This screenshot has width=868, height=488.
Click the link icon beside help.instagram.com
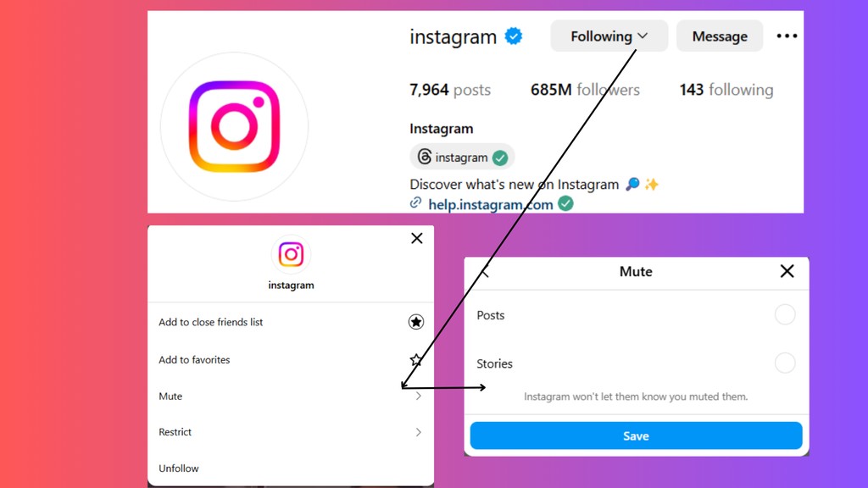click(415, 203)
